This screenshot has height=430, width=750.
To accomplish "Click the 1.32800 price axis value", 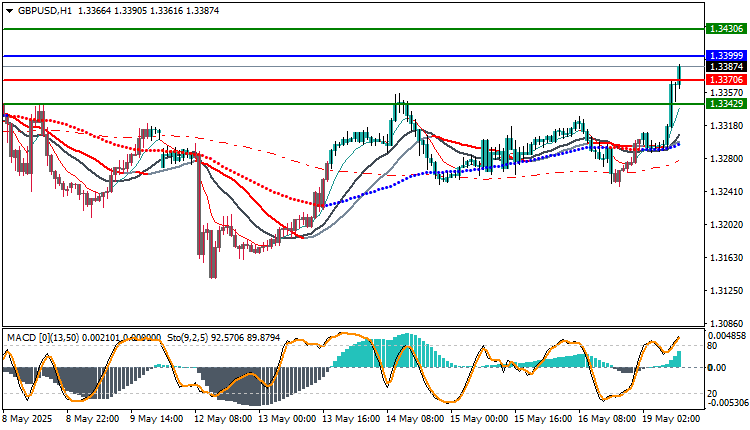I will click(727, 159).
